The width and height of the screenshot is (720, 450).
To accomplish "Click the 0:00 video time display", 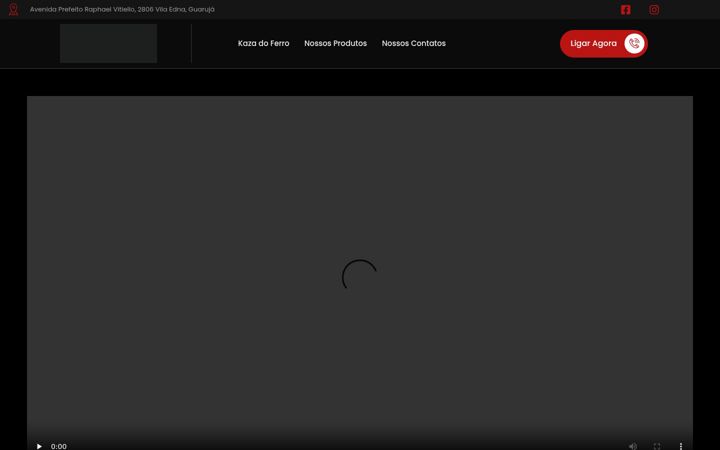I will point(59,446).
